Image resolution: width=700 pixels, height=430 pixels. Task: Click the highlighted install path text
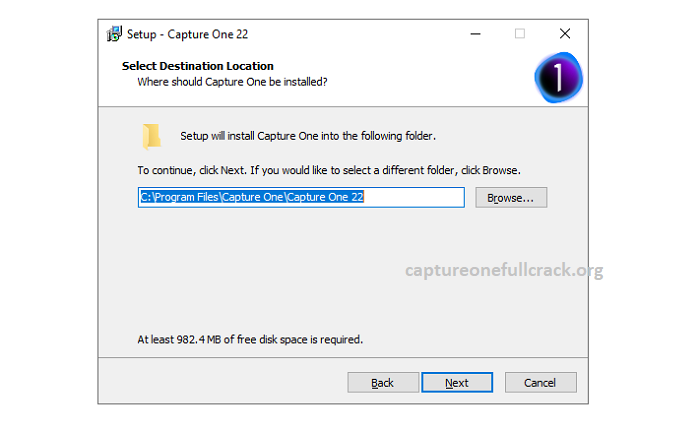point(252,197)
